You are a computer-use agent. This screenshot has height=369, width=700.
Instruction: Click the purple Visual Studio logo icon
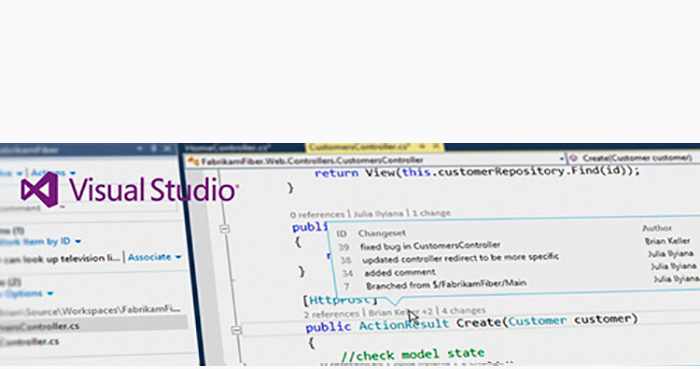click(x=40, y=190)
